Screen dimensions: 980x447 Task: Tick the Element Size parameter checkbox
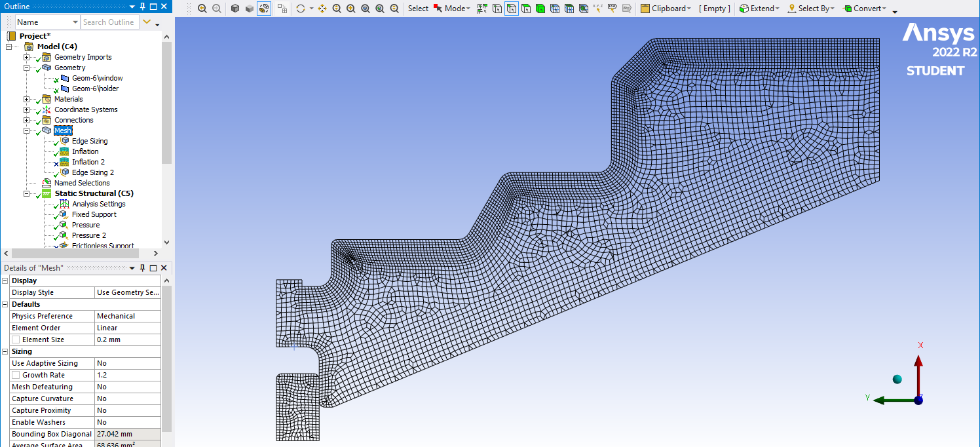click(16, 340)
